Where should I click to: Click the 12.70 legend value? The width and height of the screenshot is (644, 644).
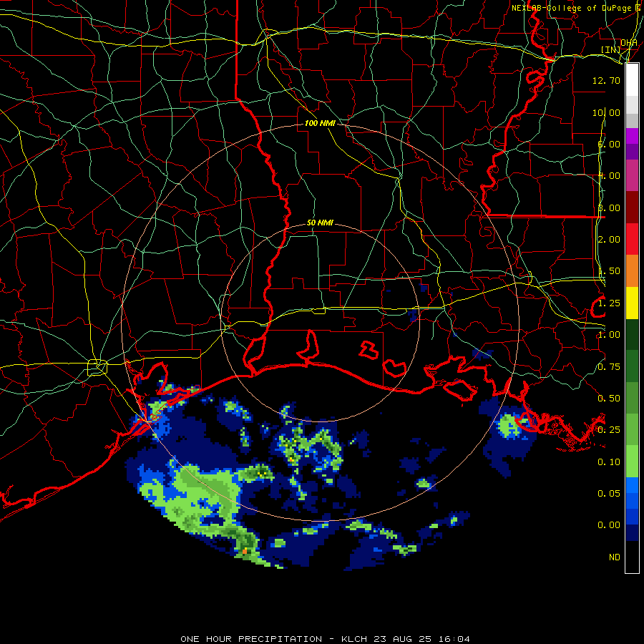click(x=606, y=80)
